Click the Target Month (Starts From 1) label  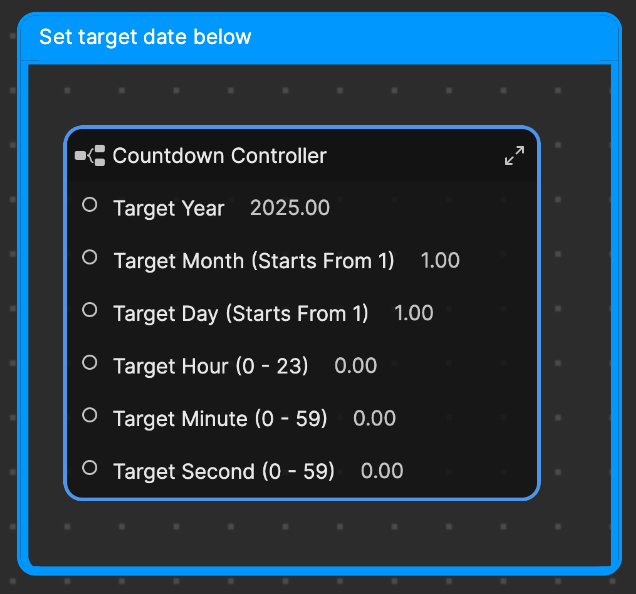point(254,261)
